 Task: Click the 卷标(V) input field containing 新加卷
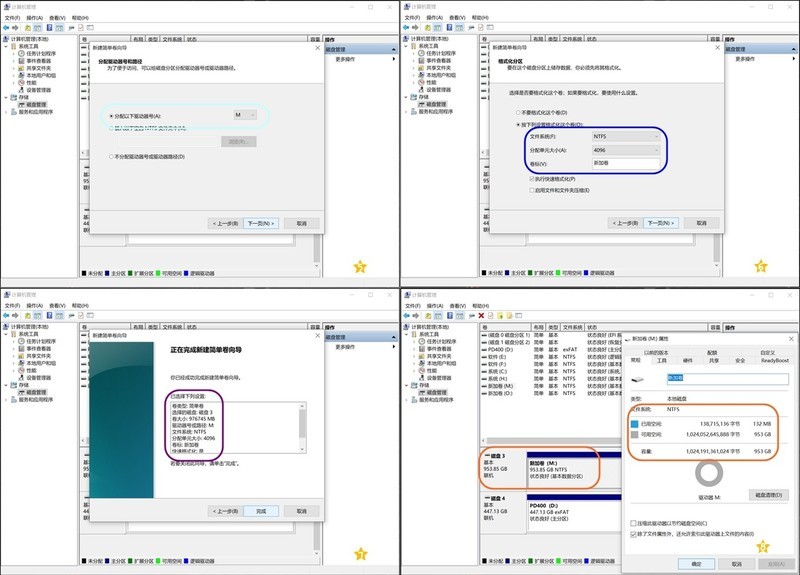626,163
